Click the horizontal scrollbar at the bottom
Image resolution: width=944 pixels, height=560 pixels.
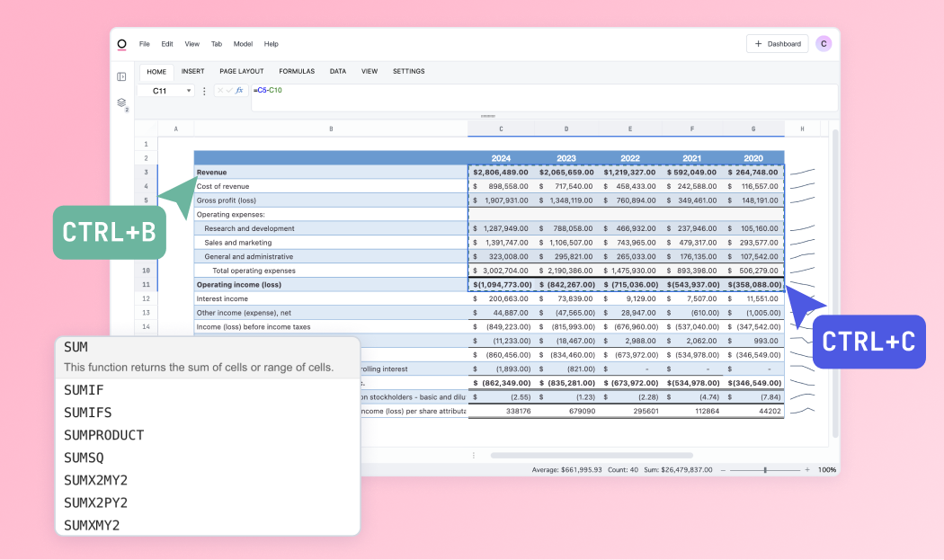(593, 456)
